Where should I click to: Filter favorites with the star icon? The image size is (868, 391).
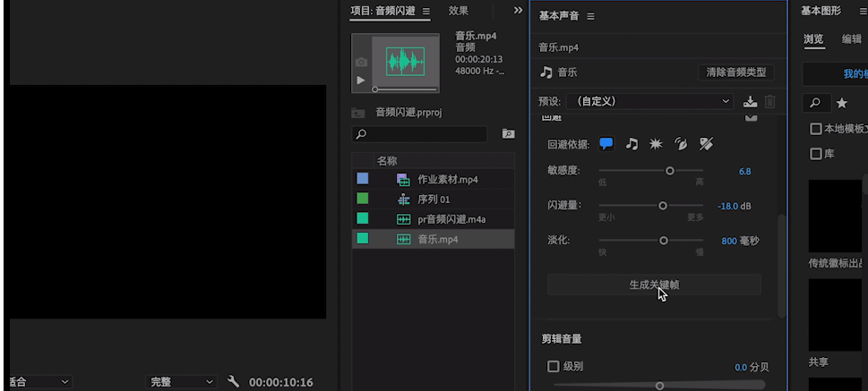(x=842, y=103)
